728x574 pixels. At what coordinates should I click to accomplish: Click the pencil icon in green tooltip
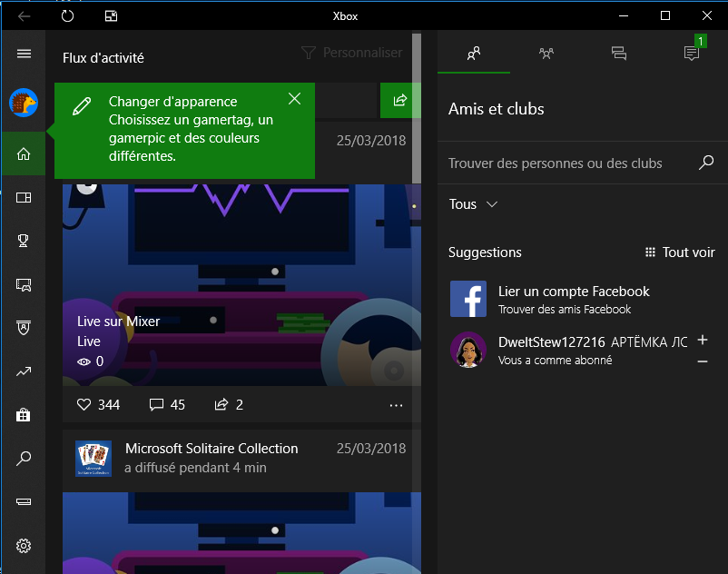tap(82, 106)
